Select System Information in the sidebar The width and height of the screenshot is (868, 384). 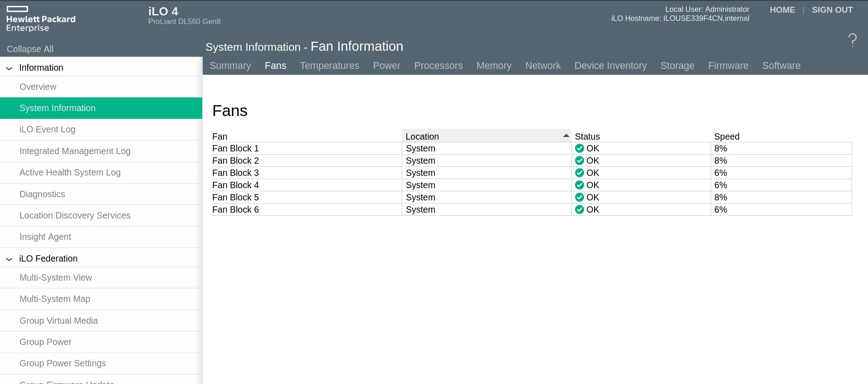click(101, 108)
